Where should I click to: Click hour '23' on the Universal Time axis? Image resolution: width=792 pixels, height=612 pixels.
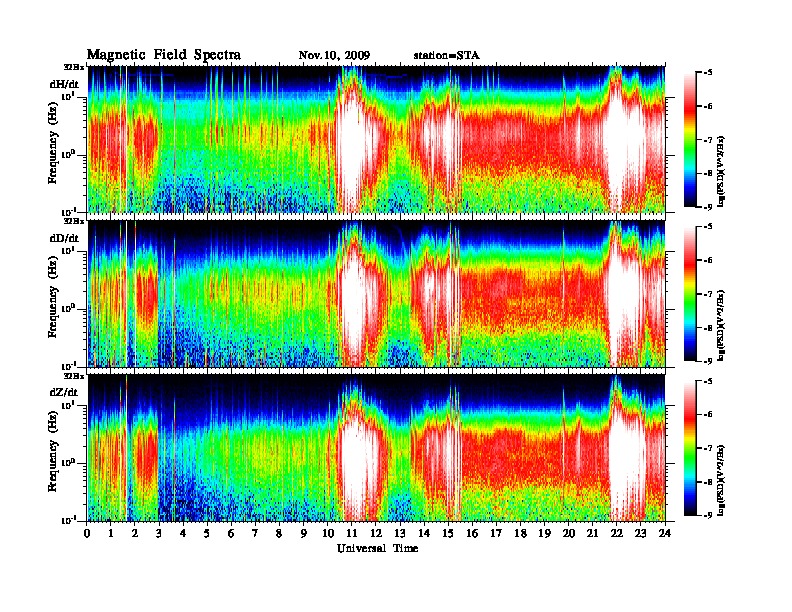(640, 534)
